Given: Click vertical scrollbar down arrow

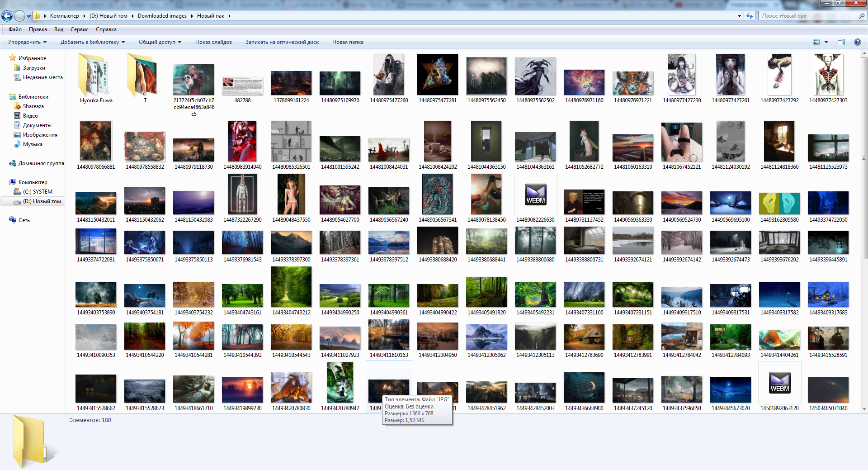Looking at the screenshot, I should tap(864, 409).
